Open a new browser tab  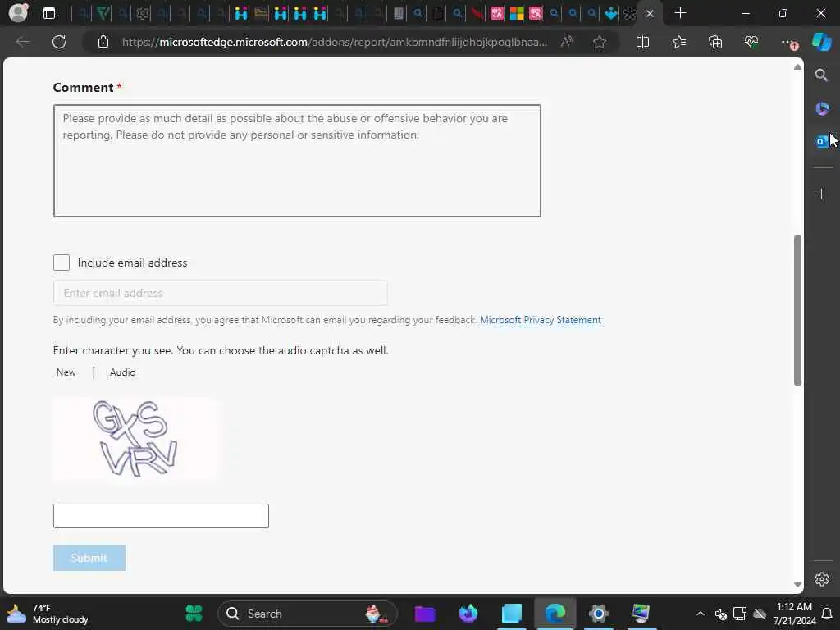point(680,13)
